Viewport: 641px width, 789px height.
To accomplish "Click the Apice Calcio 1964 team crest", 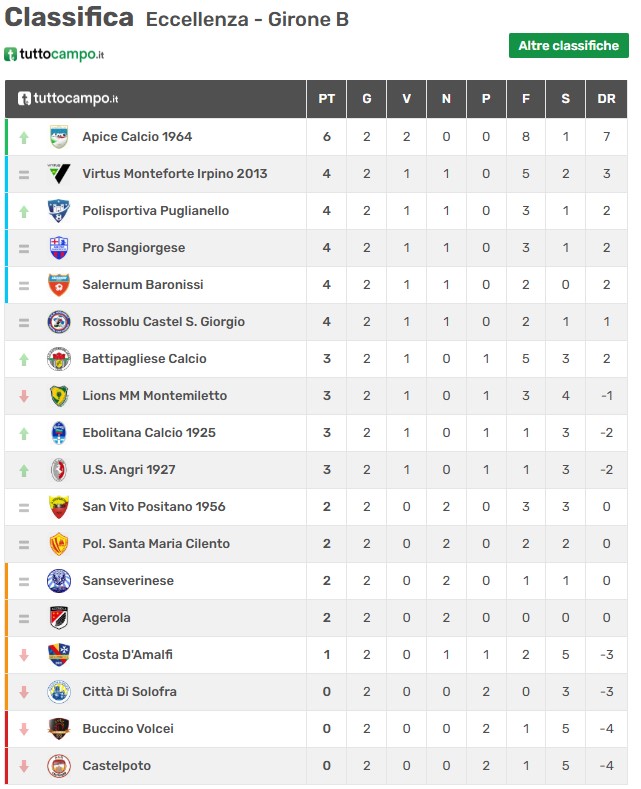I will click(x=59, y=137).
